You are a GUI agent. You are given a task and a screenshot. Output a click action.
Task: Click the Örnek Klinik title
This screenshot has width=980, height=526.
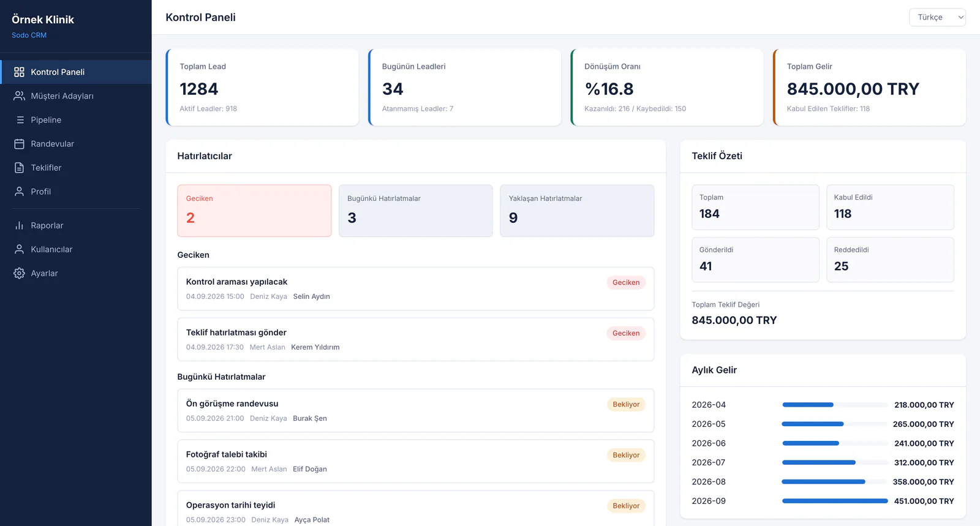click(x=43, y=20)
